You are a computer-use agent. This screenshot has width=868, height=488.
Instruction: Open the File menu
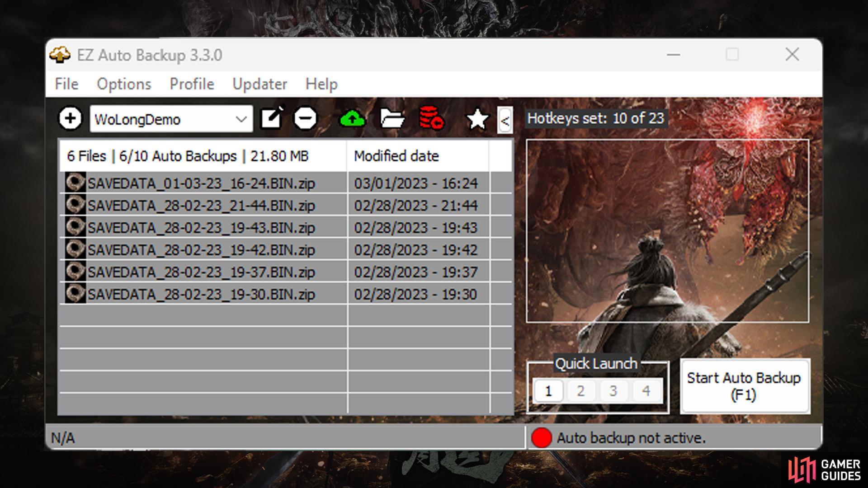pos(67,84)
